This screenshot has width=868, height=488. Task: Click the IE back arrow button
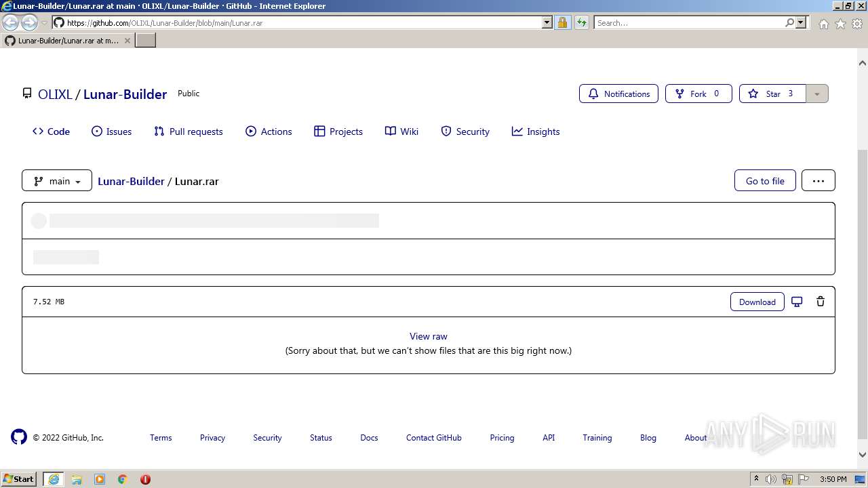11,22
